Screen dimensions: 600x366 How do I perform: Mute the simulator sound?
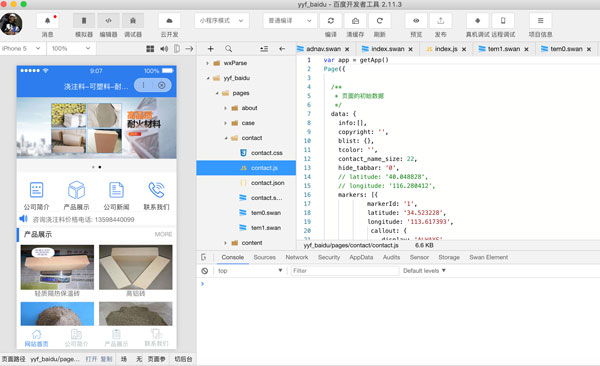click(164, 49)
